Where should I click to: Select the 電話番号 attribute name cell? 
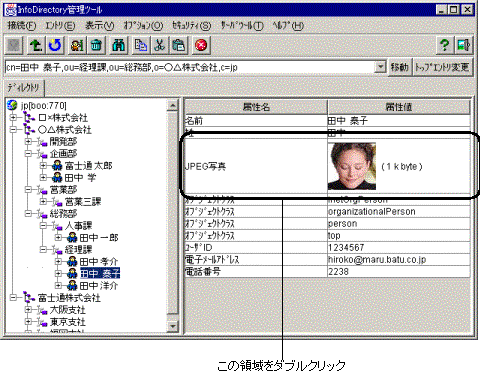point(256,271)
